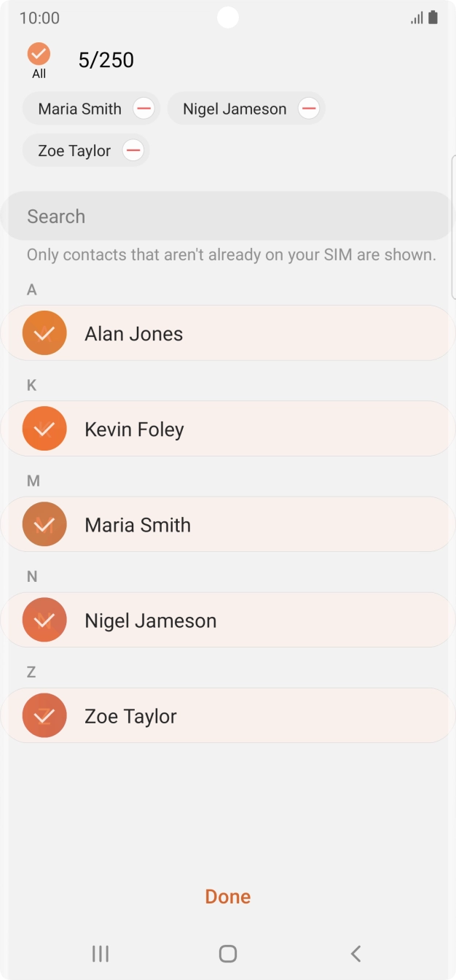
Task: Deselect Nigel Jameson contact checkmark
Action: tap(44, 620)
